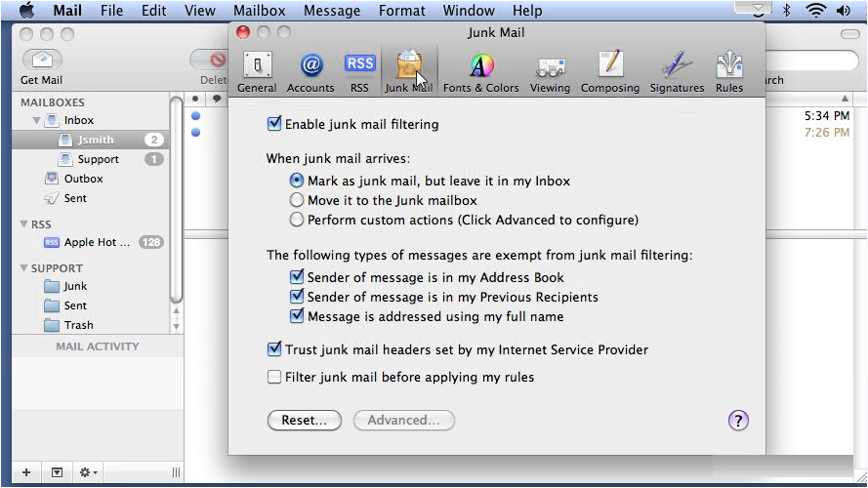Click the volume icon in menu bar
The height and width of the screenshot is (488, 868).
click(x=843, y=10)
